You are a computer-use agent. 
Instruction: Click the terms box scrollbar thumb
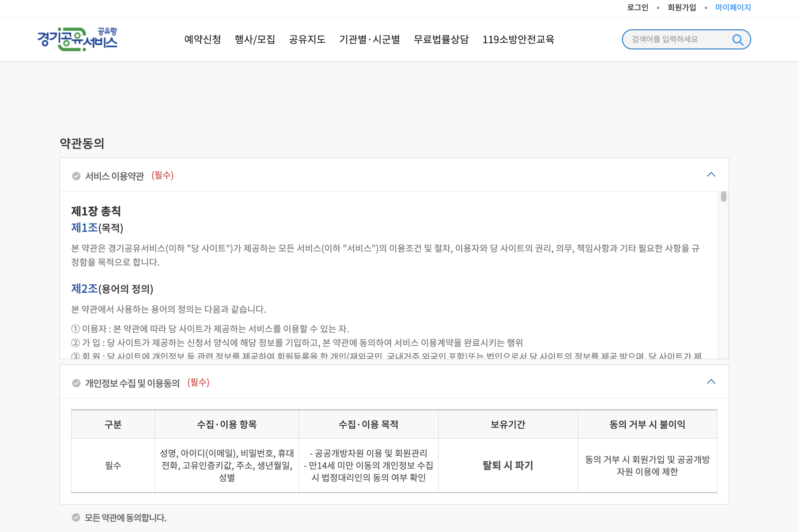pos(724,197)
